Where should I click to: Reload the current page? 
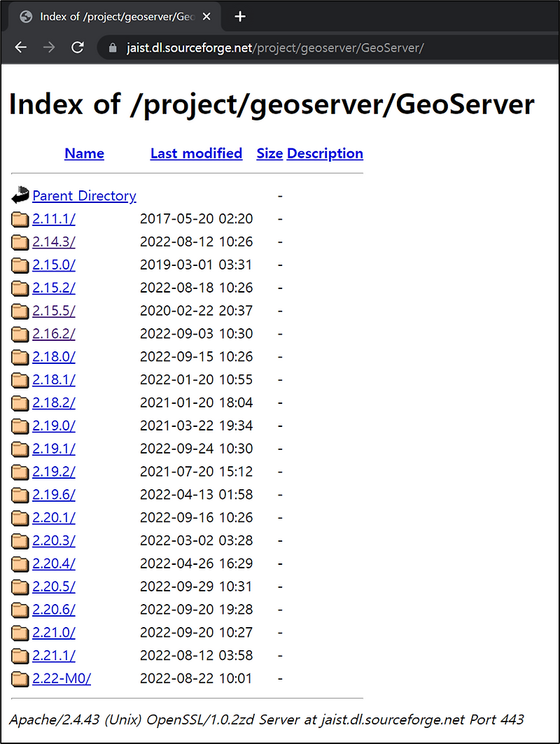click(x=78, y=48)
